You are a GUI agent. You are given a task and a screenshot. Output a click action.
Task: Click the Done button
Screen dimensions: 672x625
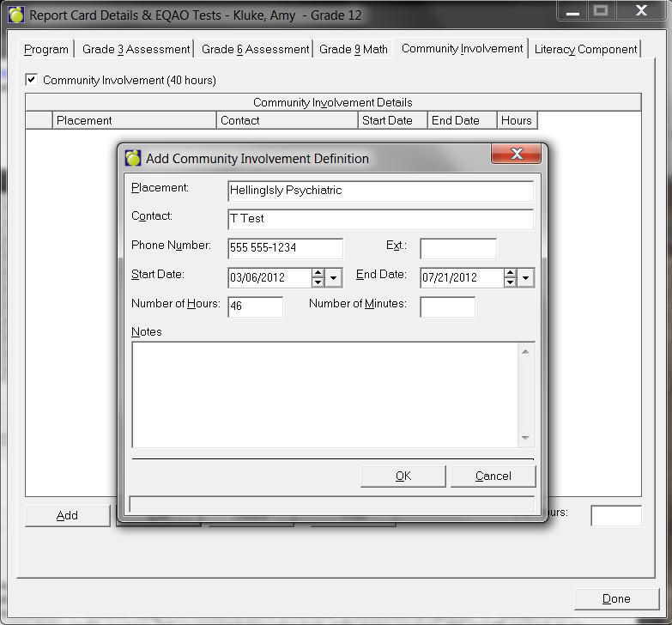click(615, 598)
